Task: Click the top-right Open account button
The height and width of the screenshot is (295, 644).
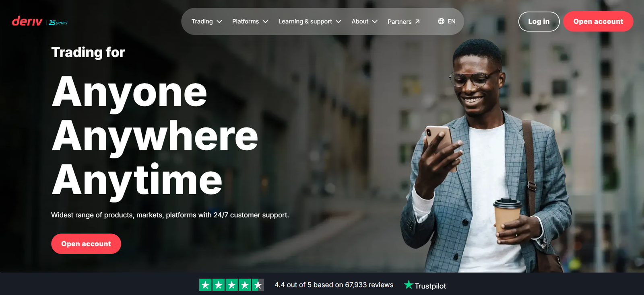Action: click(598, 21)
